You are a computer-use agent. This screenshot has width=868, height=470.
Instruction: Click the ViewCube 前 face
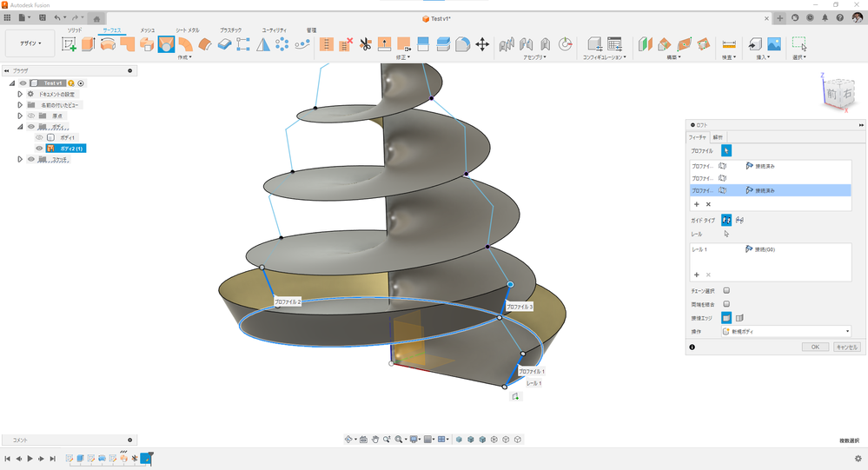832,94
